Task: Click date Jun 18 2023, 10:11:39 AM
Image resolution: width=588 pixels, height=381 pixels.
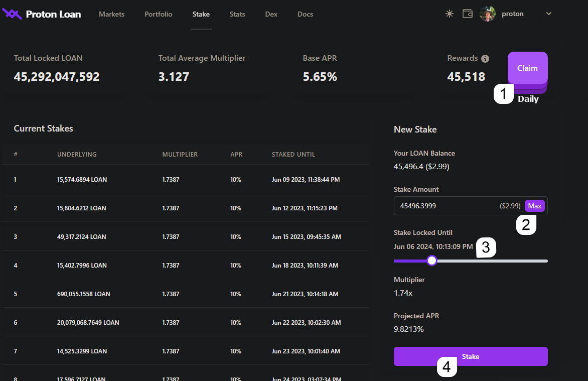Action: pyautogui.click(x=305, y=265)
